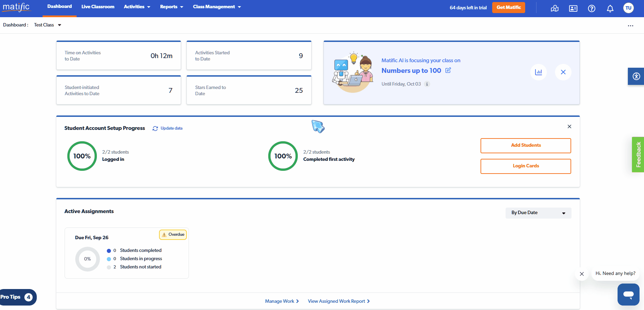
Task: Open help via the question mark icon
Action: [591, 9]
